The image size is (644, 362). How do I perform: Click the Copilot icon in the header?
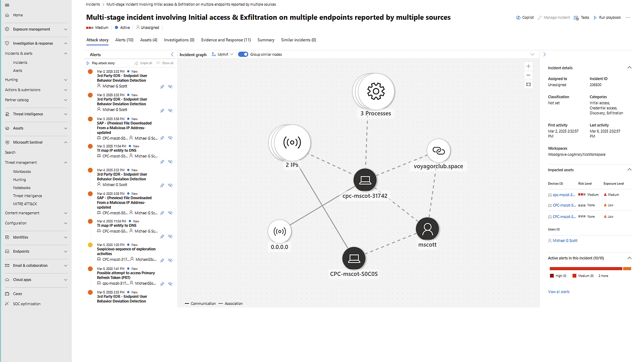click(518, 18)
